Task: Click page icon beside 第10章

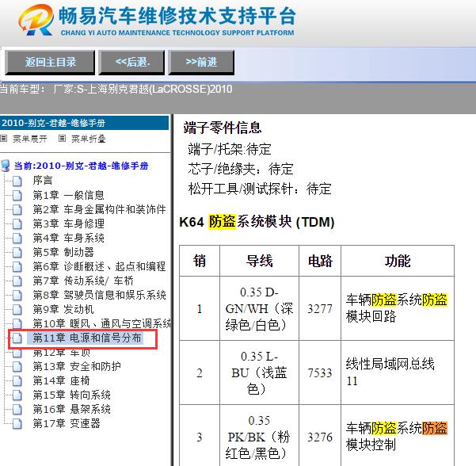Action: (x=17, y=323)
